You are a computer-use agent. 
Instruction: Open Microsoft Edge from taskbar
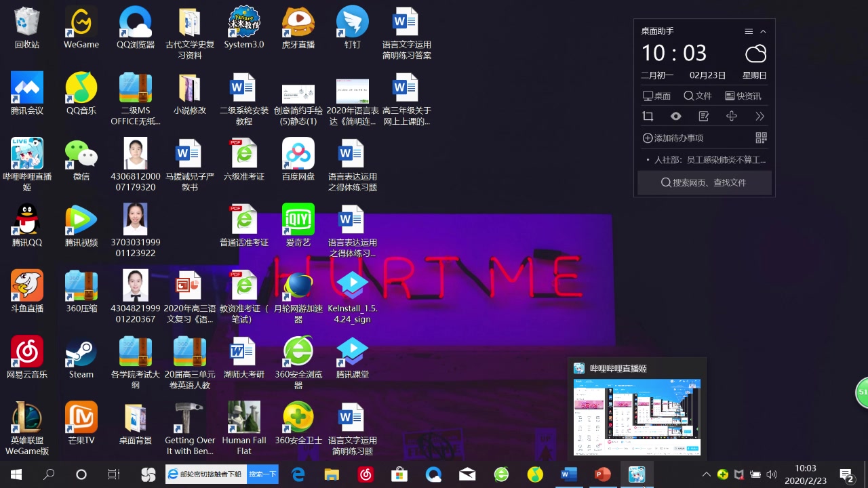[298, 474]
